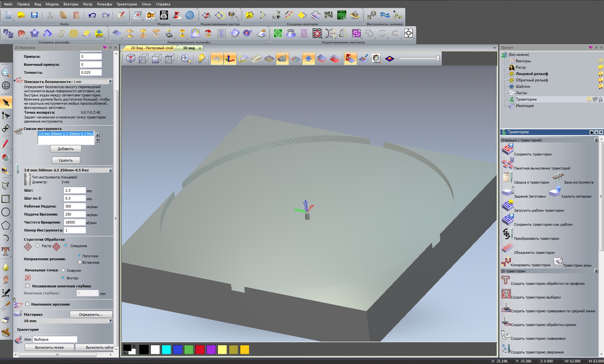Open Пакетное вычисление траекторий
This screenshot has width=604, height=364.
coord(507,163)
